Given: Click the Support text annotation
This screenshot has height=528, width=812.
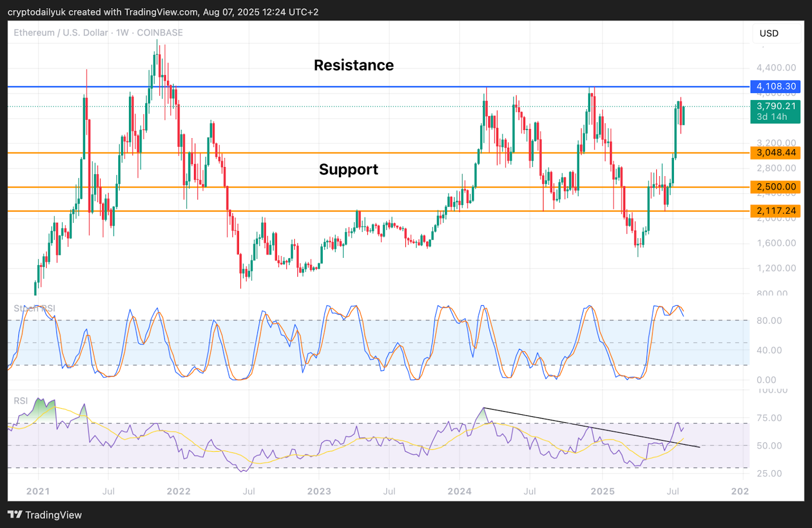Looking at the screenshot, I should [x=349, y=170].
